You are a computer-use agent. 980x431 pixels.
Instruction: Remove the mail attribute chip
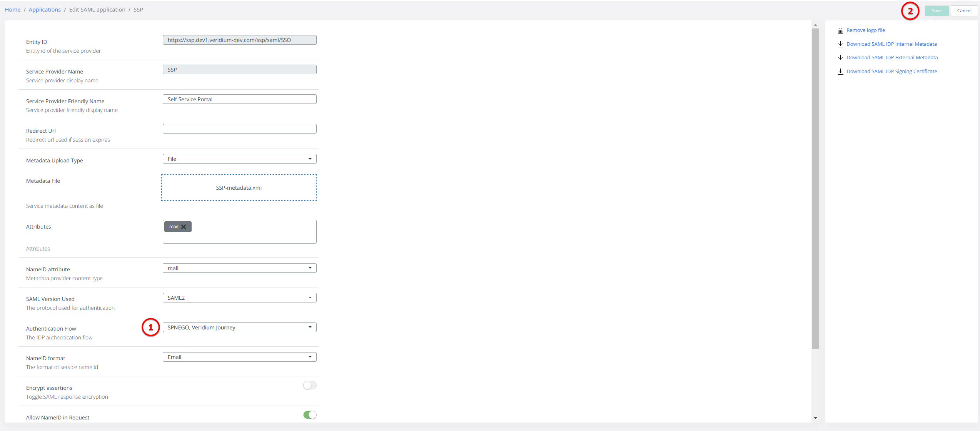(184, 226)
